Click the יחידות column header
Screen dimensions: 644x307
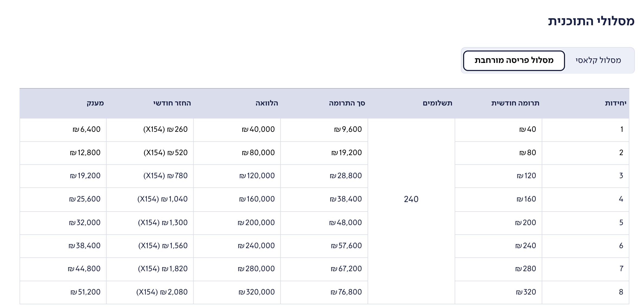coord(615,103)
